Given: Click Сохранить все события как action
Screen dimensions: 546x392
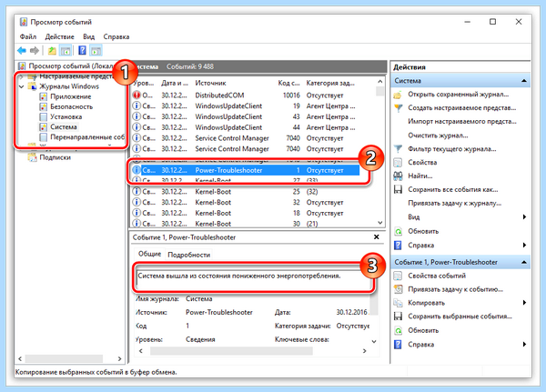Looking at the screenshot, I should [453, 190].
